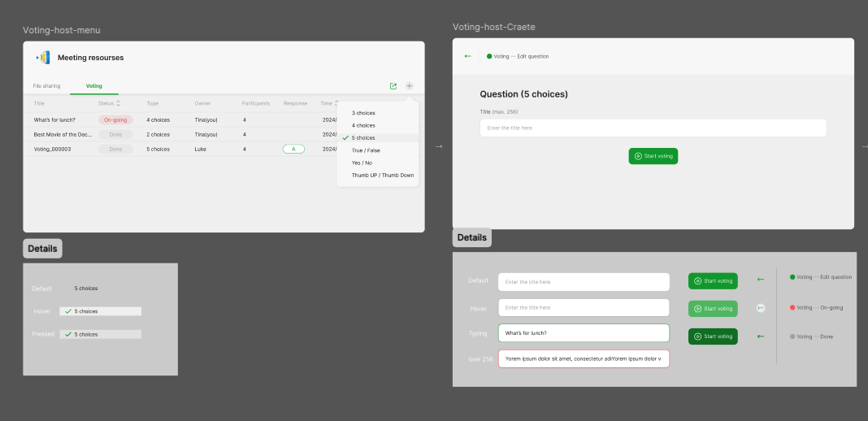
Task: Click the darkest pressed-state Start voting button
Action: (x=713, y=336)
